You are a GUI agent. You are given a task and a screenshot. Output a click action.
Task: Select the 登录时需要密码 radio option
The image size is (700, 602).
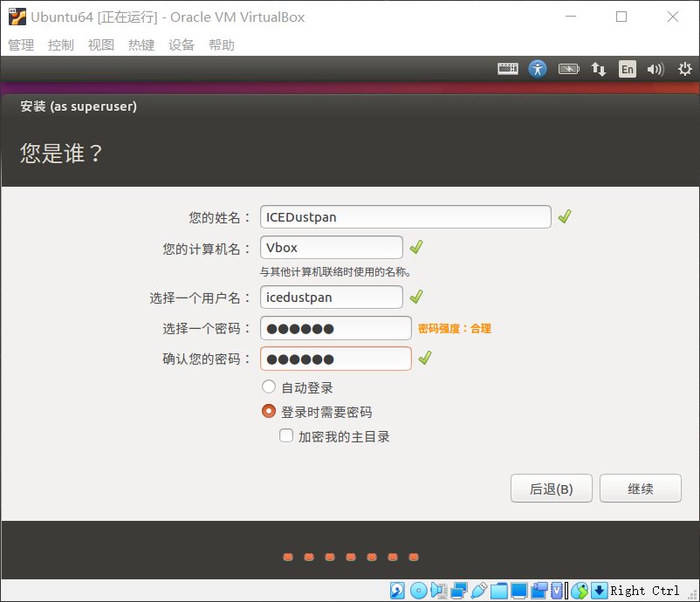coord(269,411)
